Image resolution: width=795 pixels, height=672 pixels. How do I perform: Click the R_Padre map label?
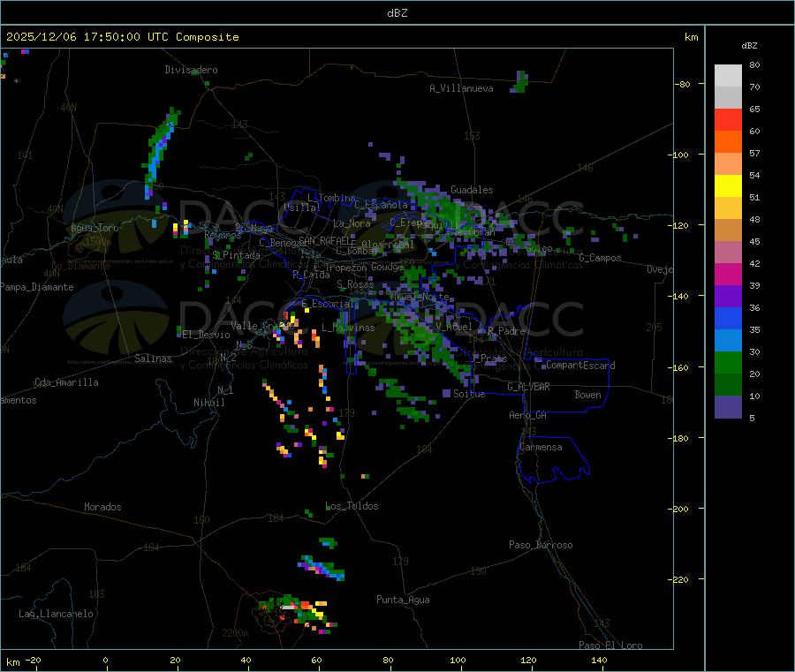pos(506,331)
